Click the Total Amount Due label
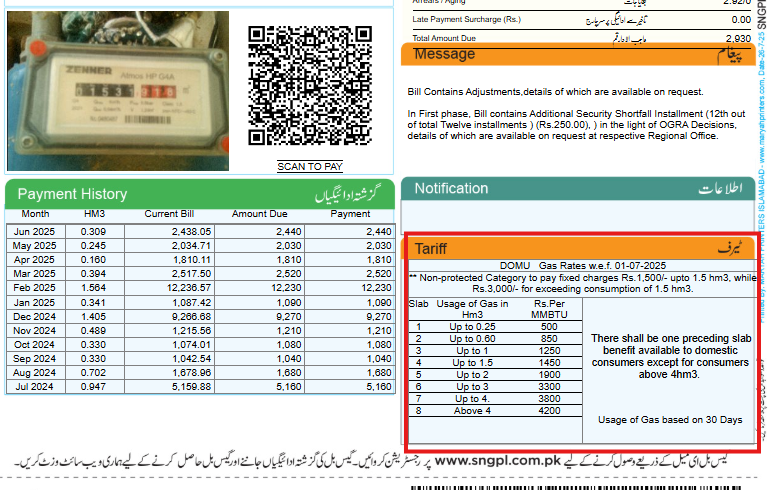 [x=444, y=38]
